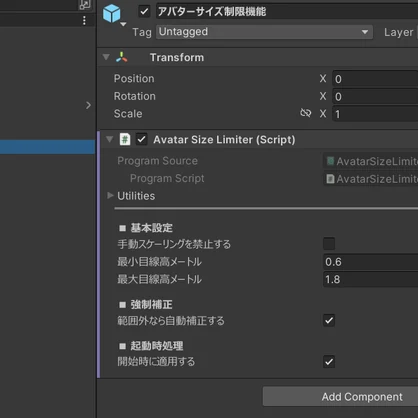Viewport: 418px width, 418px height.
Task: Click the 起動時処理 section header
Action: [x=151, y=346]
